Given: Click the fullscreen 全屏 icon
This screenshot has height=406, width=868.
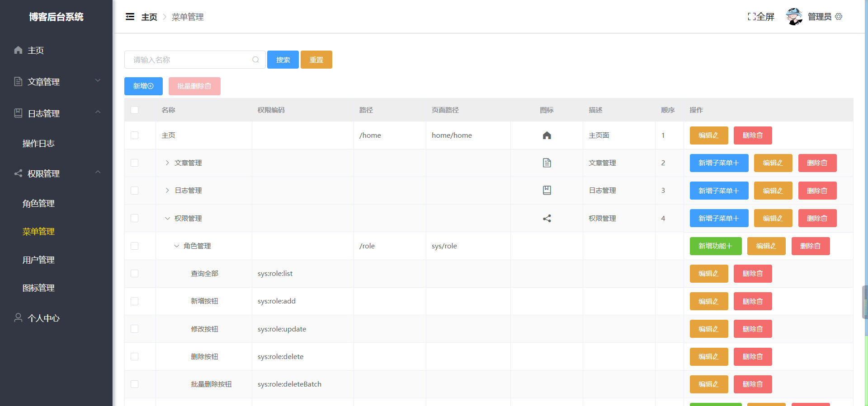Looking at the screenshot, I should pyautogui.click(x=752, y=17).
